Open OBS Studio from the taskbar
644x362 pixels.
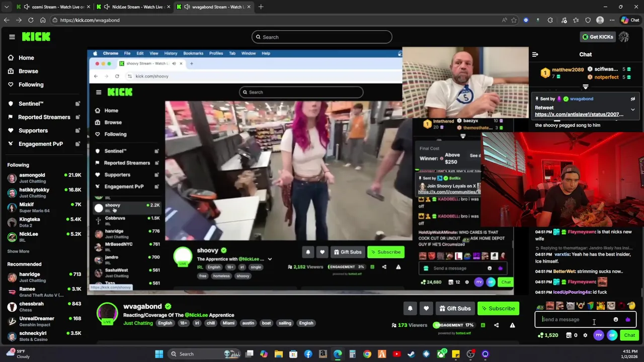470,354
